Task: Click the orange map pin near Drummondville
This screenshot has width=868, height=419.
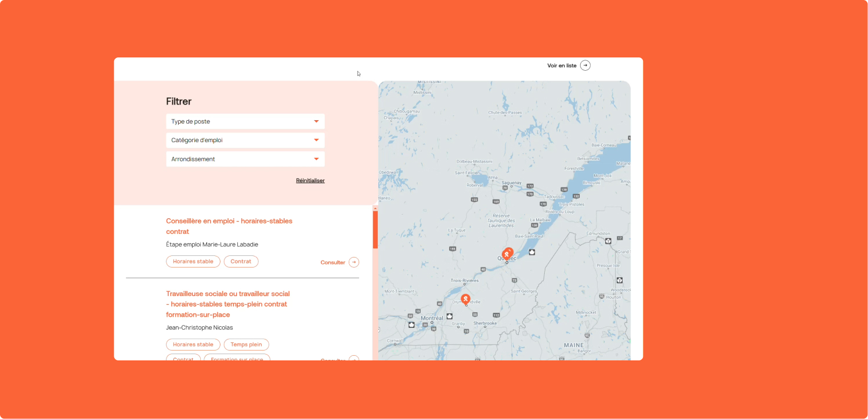Action: (465, 299)
